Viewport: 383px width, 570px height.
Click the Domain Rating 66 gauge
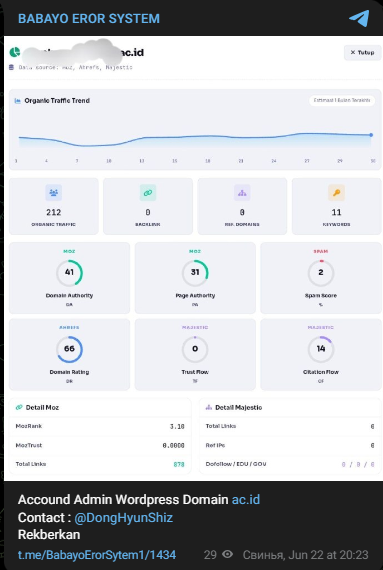(69, 349)
